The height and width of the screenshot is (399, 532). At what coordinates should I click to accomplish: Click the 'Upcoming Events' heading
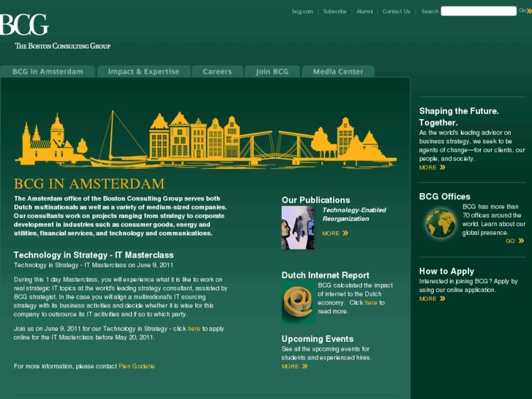[318, 339]
